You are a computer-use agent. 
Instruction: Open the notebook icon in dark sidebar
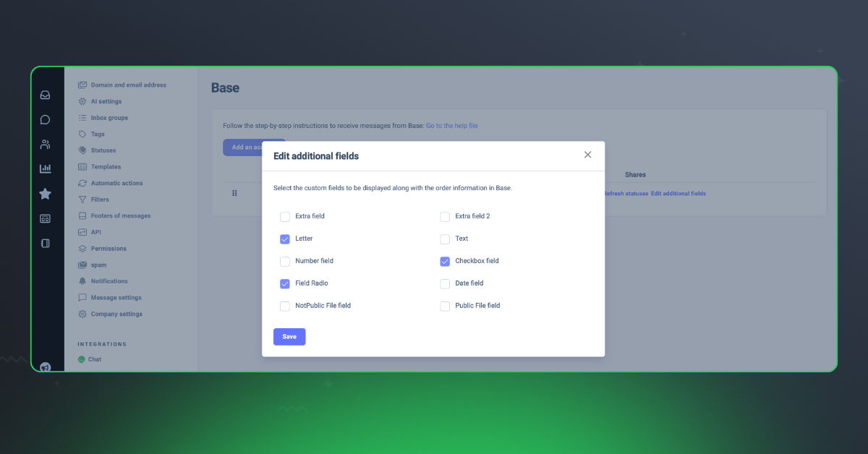click(x=45, y=243)
